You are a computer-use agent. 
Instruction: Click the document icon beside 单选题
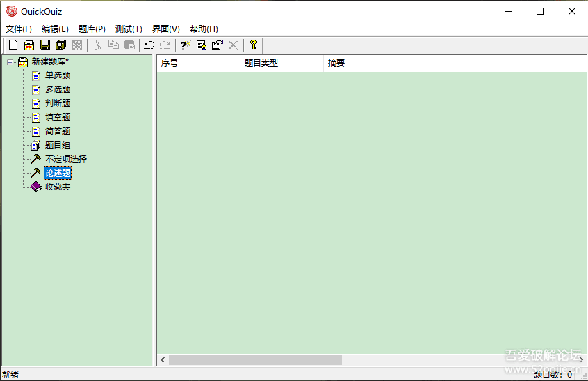(36, 76)
